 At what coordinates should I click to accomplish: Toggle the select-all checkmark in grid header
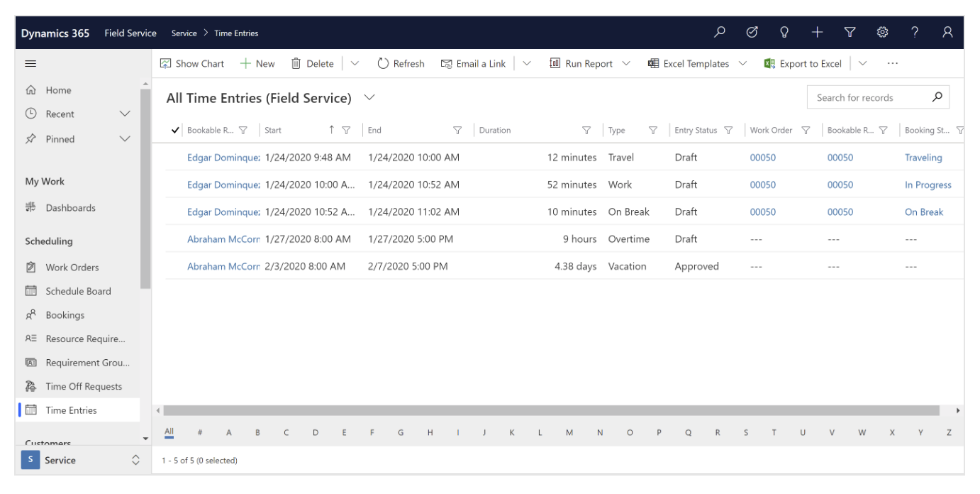[176, 131]
